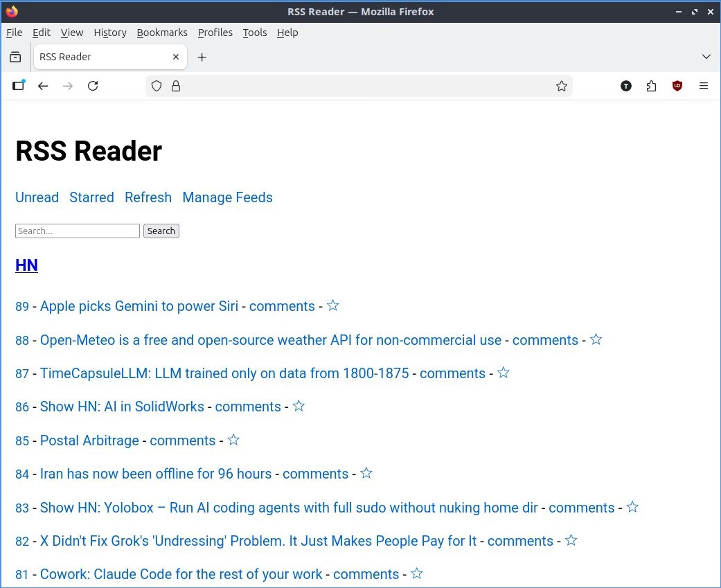Open Show HN: AI in SolidWorks
Viewport: 721px width, 588px height.
click(122, 407)
